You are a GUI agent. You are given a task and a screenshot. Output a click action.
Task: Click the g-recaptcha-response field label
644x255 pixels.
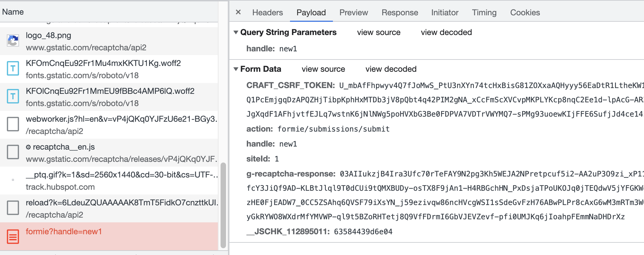pyautogui.click(x=291, y=174)
